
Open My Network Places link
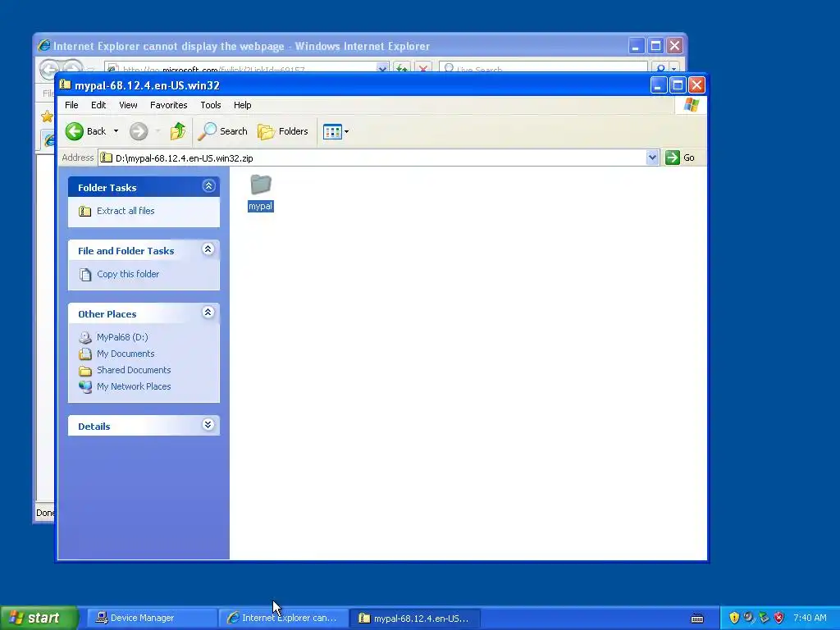[134, 387]
